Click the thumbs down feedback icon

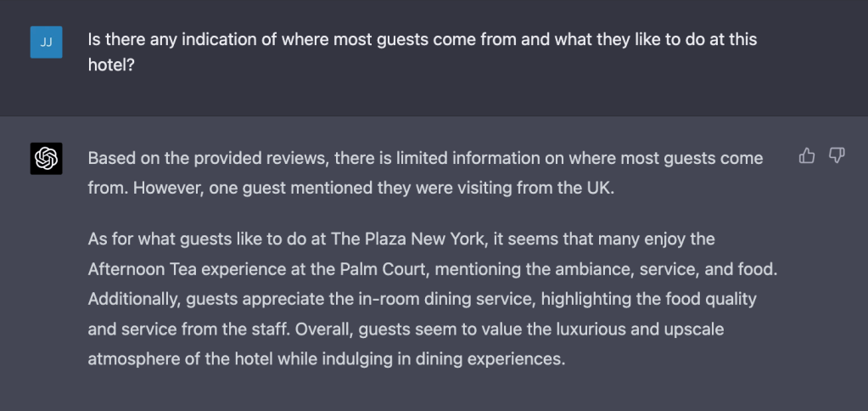coord(837,155)
